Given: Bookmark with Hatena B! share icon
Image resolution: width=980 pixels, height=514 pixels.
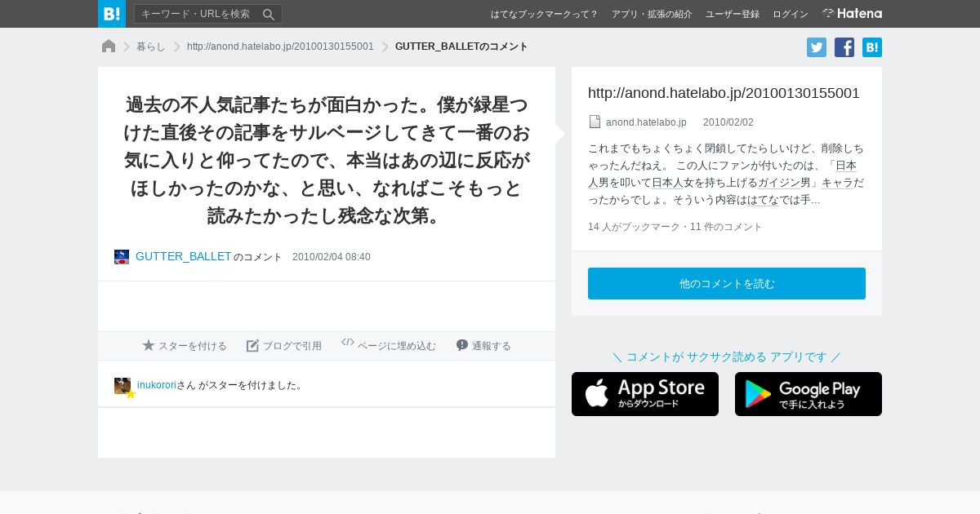Looking at the screenshot, I should [x=872, y=47].
